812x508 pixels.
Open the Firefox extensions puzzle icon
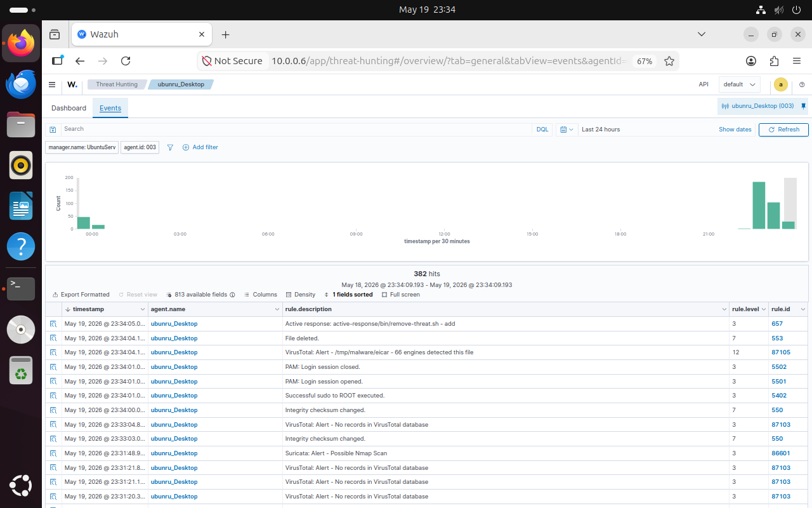774,61
